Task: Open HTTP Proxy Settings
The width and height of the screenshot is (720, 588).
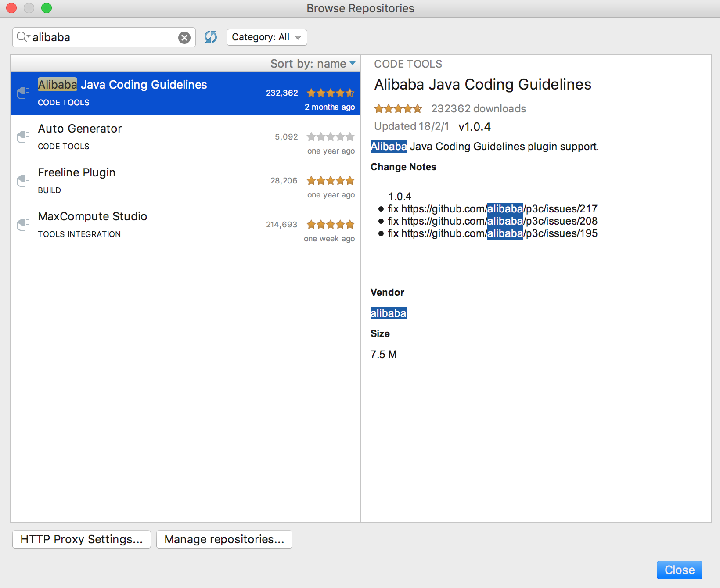Action: point(82,539)
